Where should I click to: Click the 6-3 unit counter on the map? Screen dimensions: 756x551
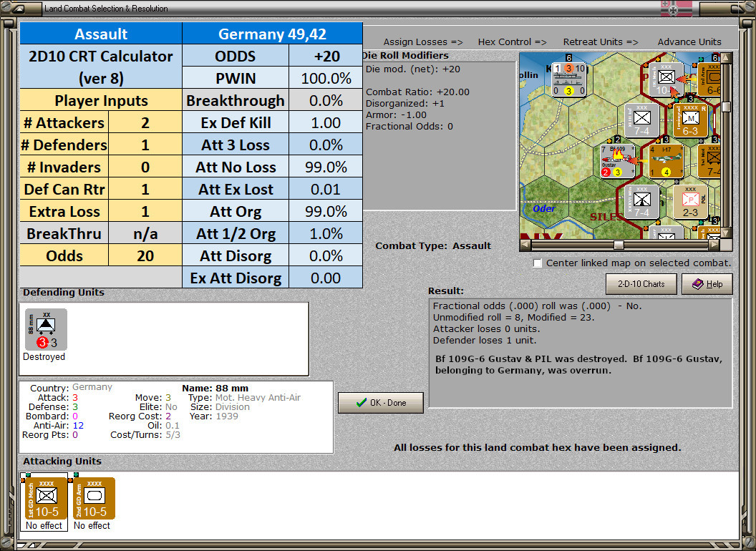[x=690, y=120]
